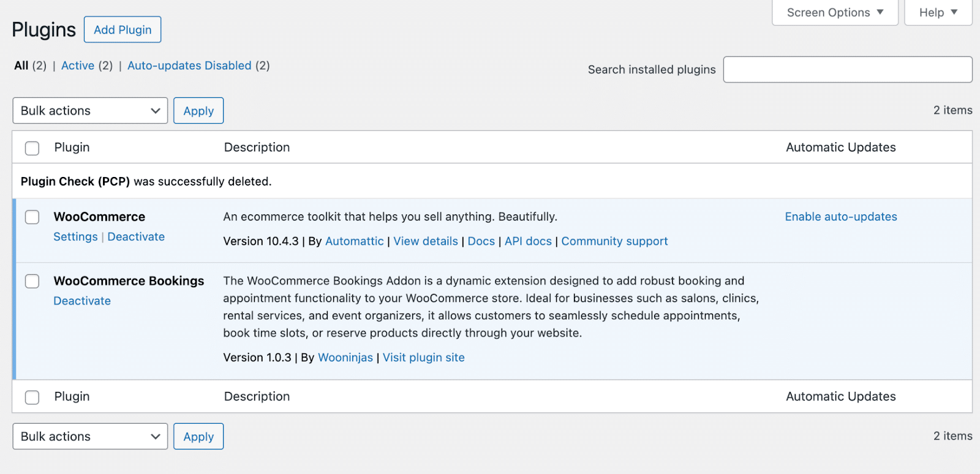Enable auto-updates for WooCommerce

[x=841, y=217]
